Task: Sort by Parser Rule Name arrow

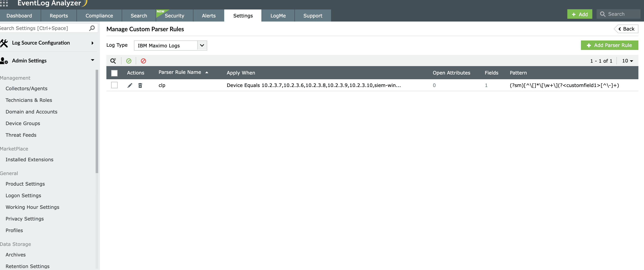Action: 207,72
